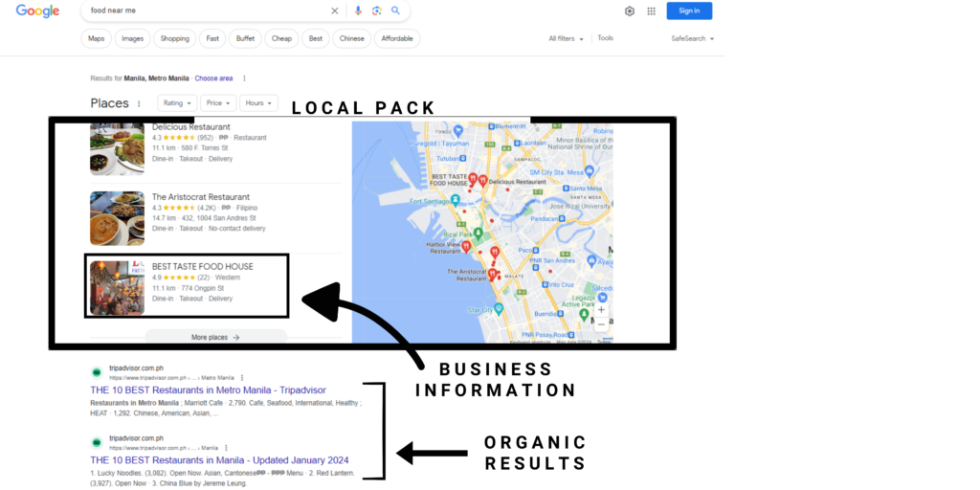This screenshot has width=980, height=490.
Task: Select the Images filter chip
Action: pos(132,38)
